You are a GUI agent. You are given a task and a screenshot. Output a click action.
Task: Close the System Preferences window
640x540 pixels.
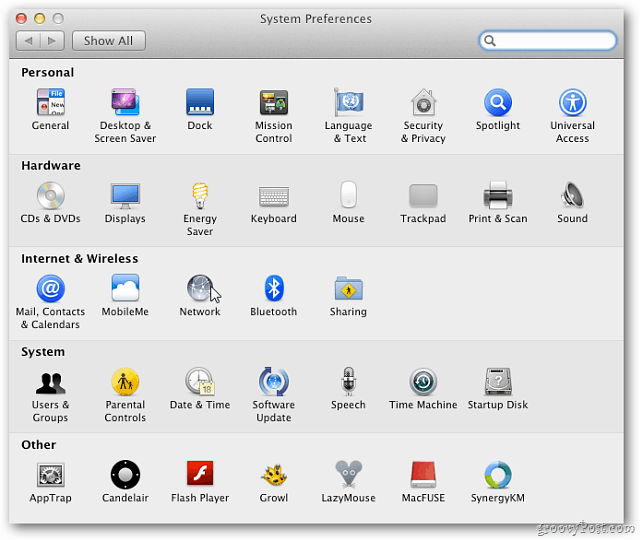tap(21, 18)
